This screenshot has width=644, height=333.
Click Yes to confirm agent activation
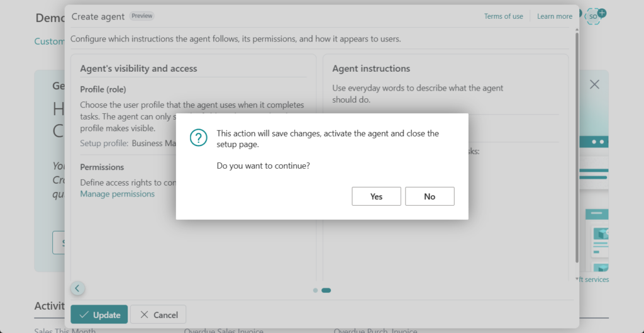[x=376, y=196]
